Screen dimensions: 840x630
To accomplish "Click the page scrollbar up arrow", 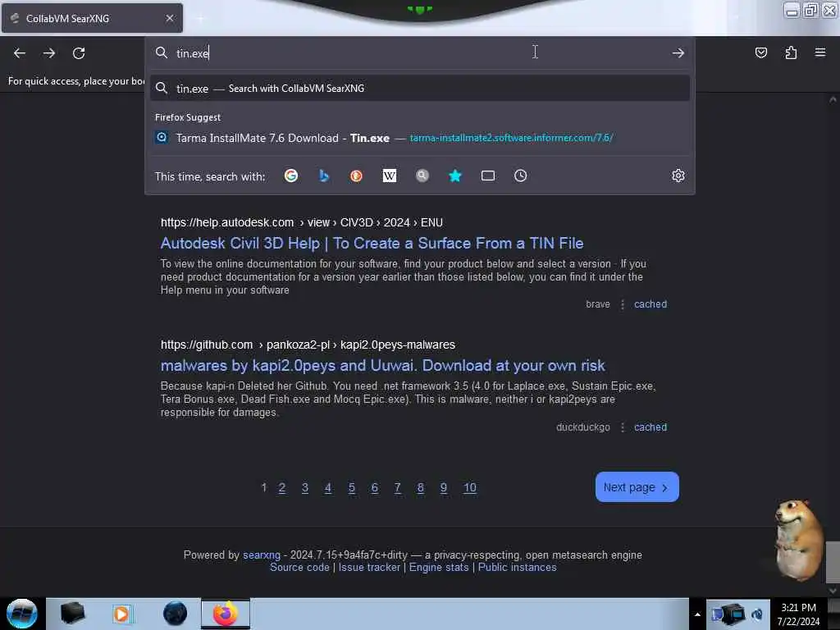I will tap(833, 99).
